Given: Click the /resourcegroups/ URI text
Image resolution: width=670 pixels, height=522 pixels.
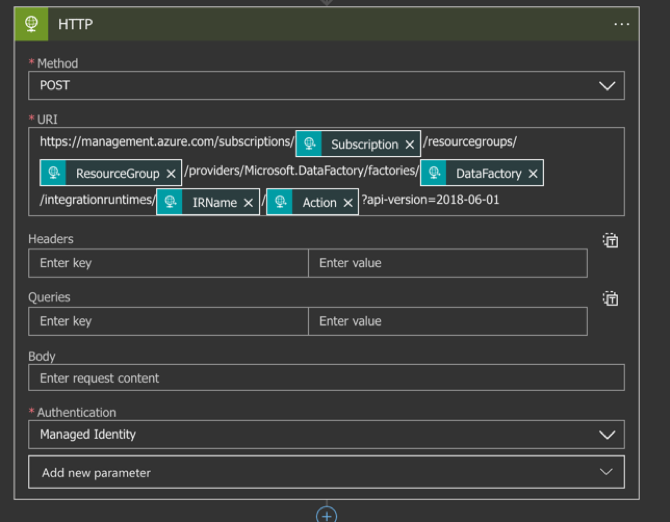Looking at the screenshot, I should pyautogui.click(x=470, y=142).
